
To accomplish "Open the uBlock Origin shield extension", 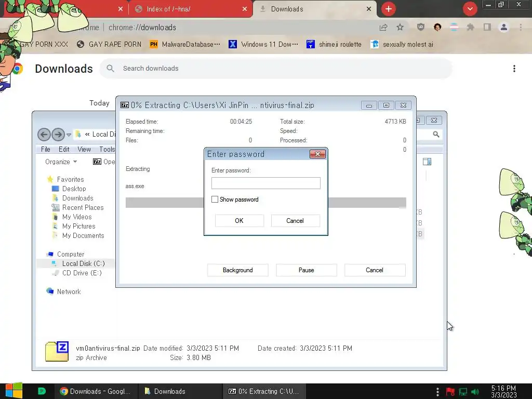I will (x=421, y=27).
